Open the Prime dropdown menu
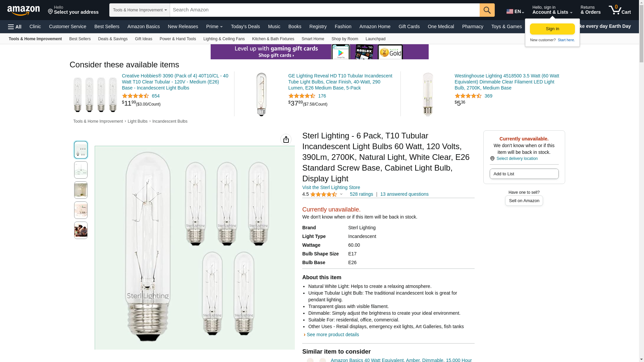644x362 pixels. (214, 26)
